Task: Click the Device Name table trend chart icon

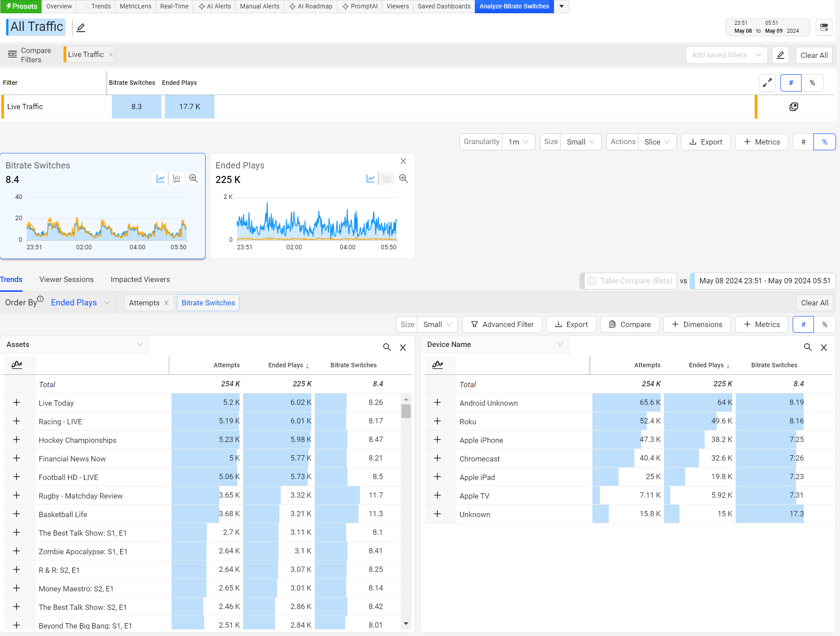Action: click(438, 365)
